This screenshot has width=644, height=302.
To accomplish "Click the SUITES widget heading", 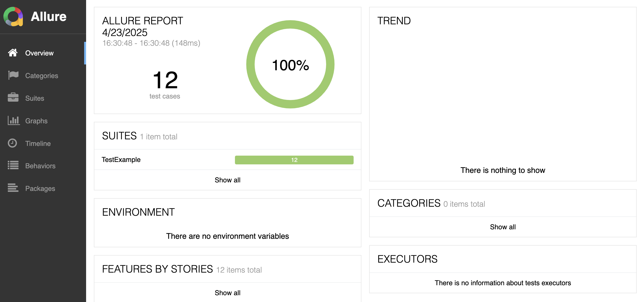I will 119,136.
